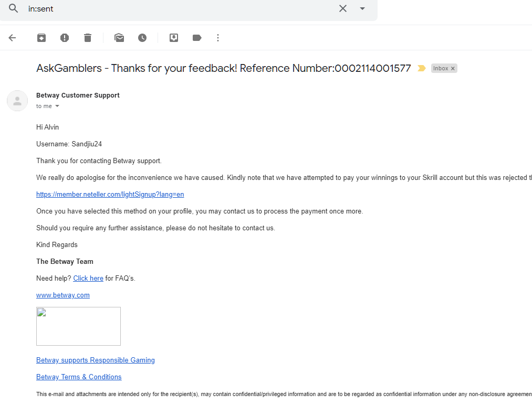Click 'The Betway Team' signature text
Screen dimensions: 532x416
tap(65, 261)
